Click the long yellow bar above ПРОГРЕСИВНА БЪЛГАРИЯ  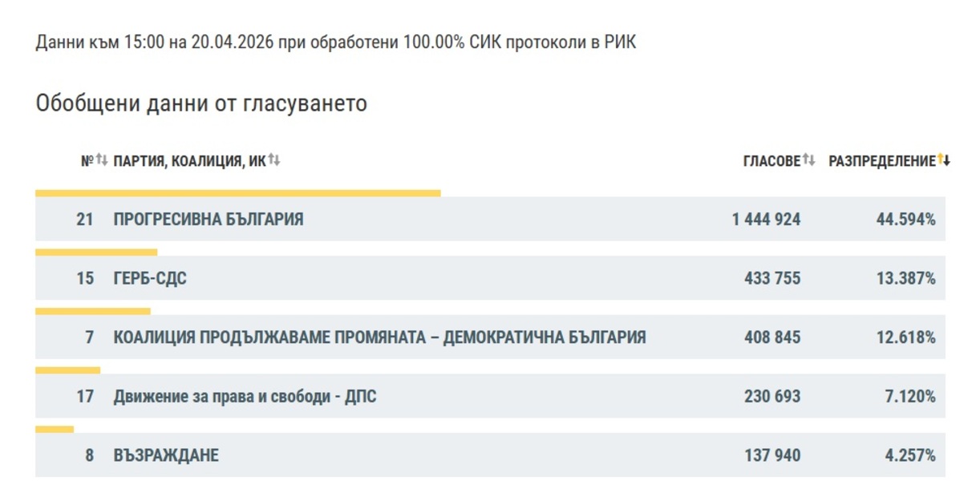pos(237,192)
